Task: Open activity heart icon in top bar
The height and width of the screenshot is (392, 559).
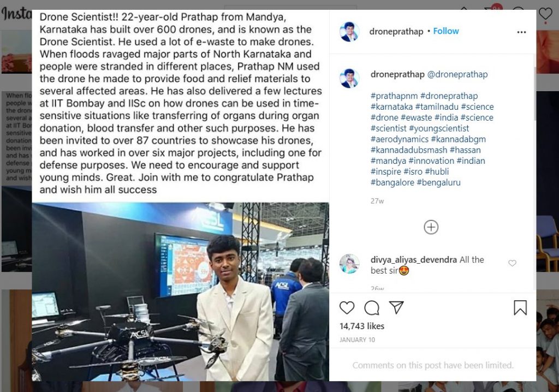Action: click(545, 14)
